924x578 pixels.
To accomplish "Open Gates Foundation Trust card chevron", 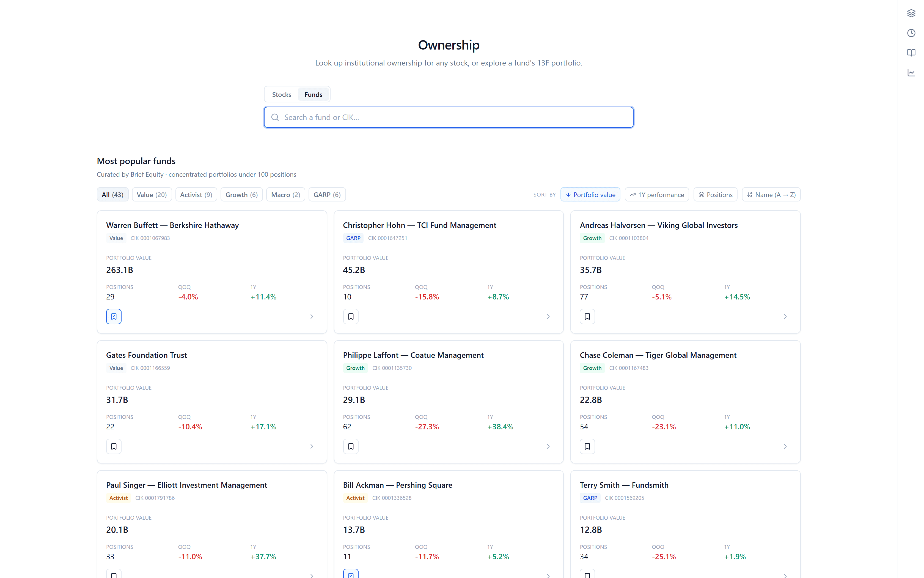I will (312, 446).
